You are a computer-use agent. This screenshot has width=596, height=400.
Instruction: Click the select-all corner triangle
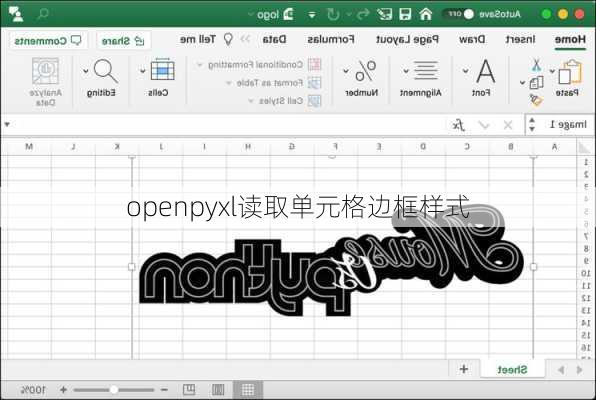point(584,147)
